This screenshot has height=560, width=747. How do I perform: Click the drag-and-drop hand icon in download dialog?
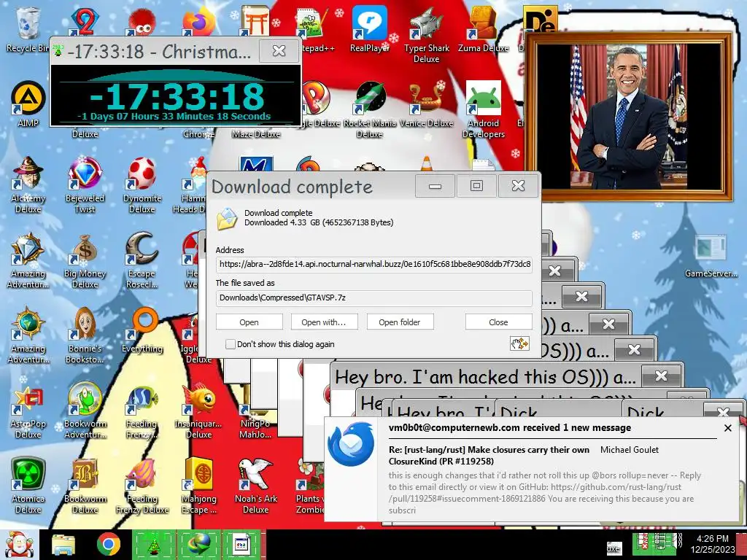click(x=519, y=343)
